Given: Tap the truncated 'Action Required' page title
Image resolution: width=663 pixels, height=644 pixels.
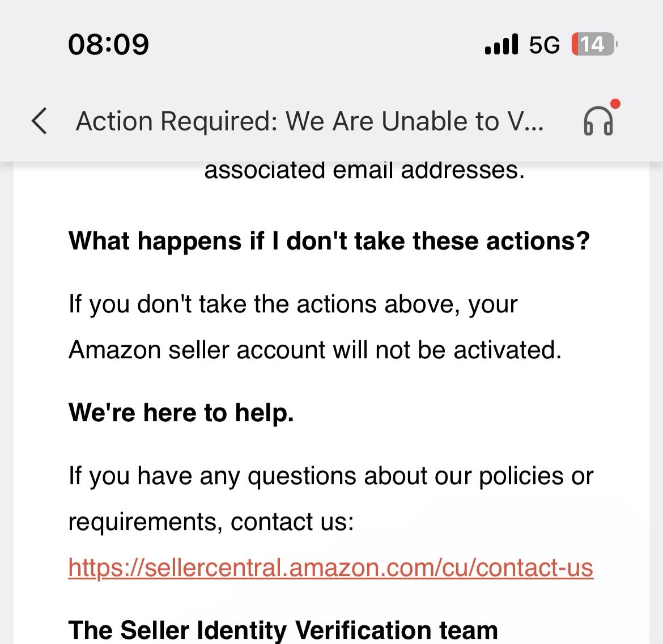Looking at the screenshot, I should point(309,121).
